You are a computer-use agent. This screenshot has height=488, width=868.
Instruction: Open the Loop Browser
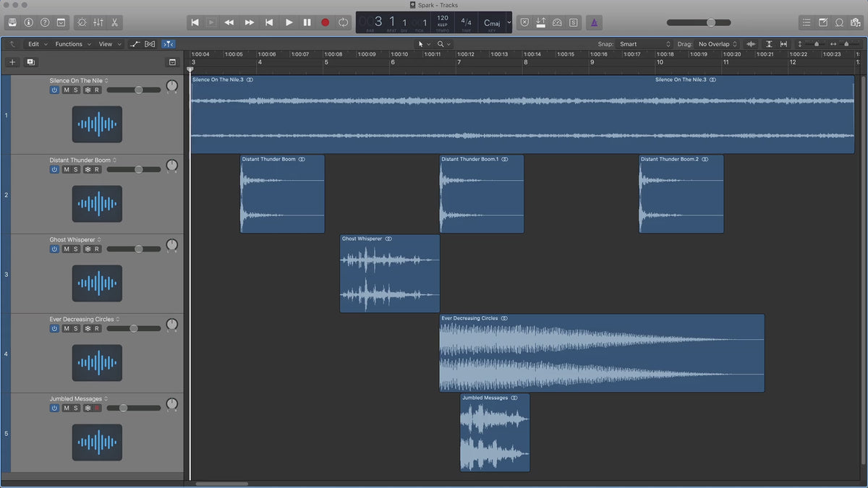pos(841,22)
